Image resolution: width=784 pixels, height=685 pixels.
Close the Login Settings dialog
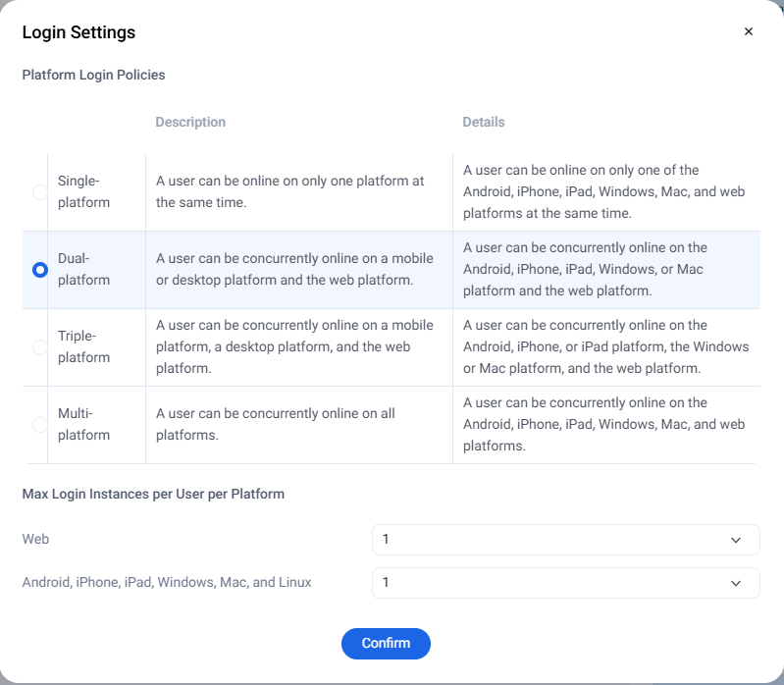point(749,31)
